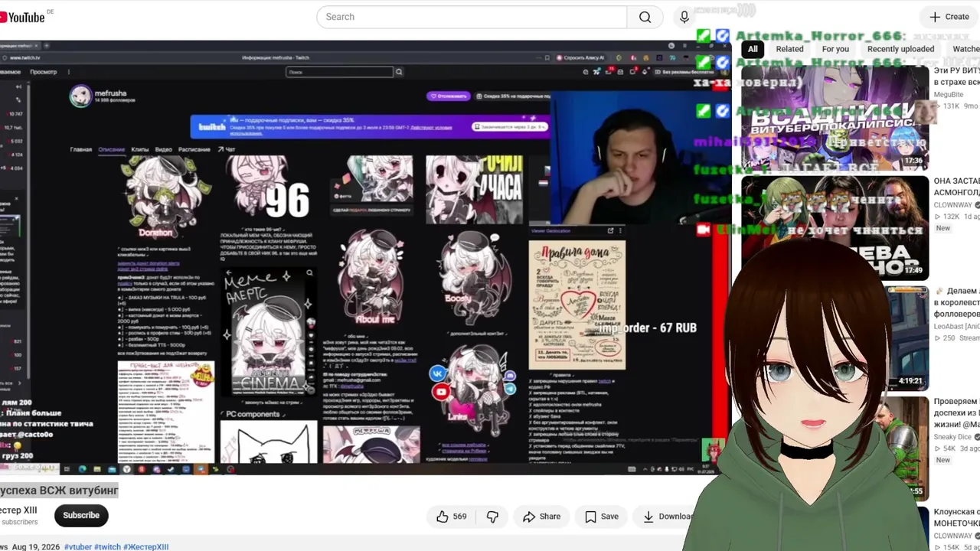Click the 'www.twitch.tv' address bar in video
Image resolution: width=980 pixels, height=551 pixels.
click(24, 57)
